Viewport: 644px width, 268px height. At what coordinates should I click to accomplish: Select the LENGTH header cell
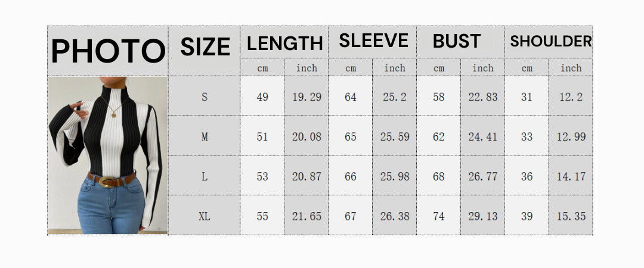[284, 43]
